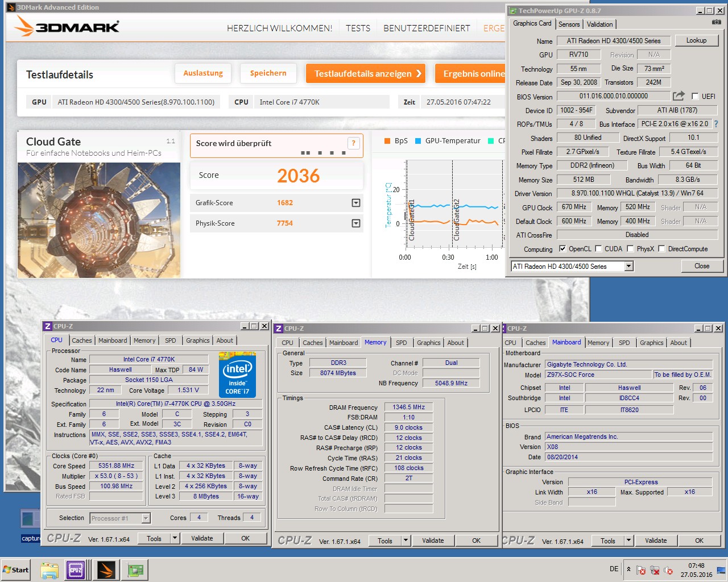Toggle the OpenCL checkbox

pos(562,248)
